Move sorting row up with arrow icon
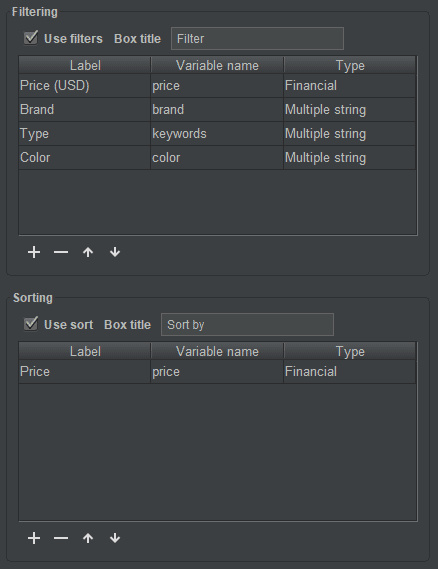438x569 pixels. point(88,538)
